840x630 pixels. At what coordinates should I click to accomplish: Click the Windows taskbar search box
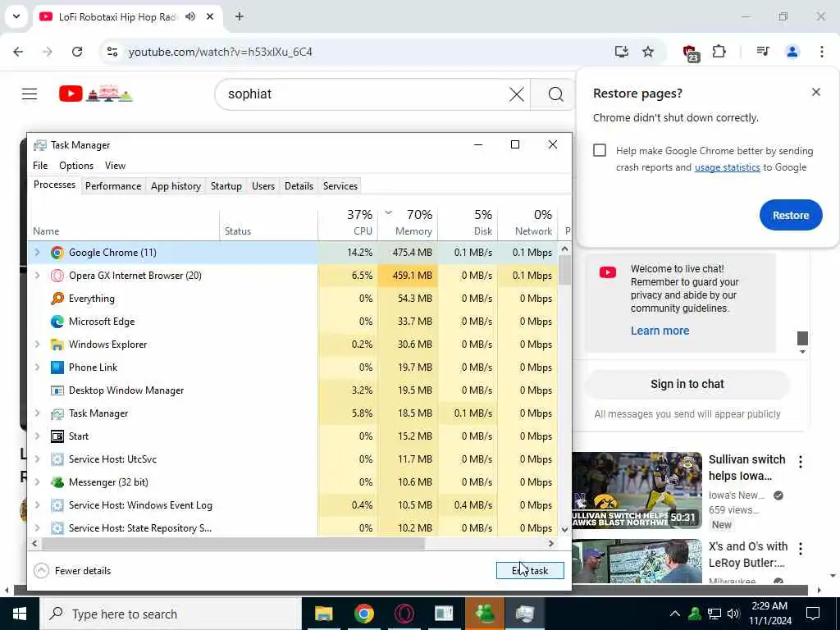click(171, 614)
